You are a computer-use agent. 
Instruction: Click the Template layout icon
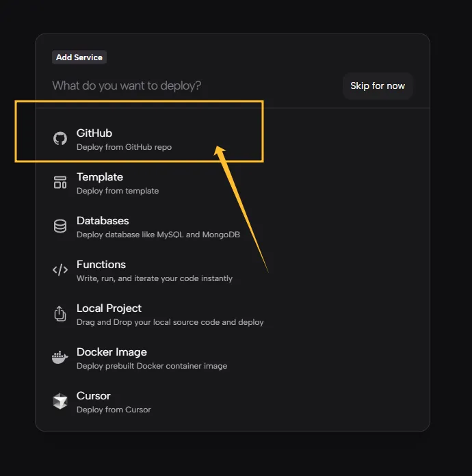click(x=60, y=183)
